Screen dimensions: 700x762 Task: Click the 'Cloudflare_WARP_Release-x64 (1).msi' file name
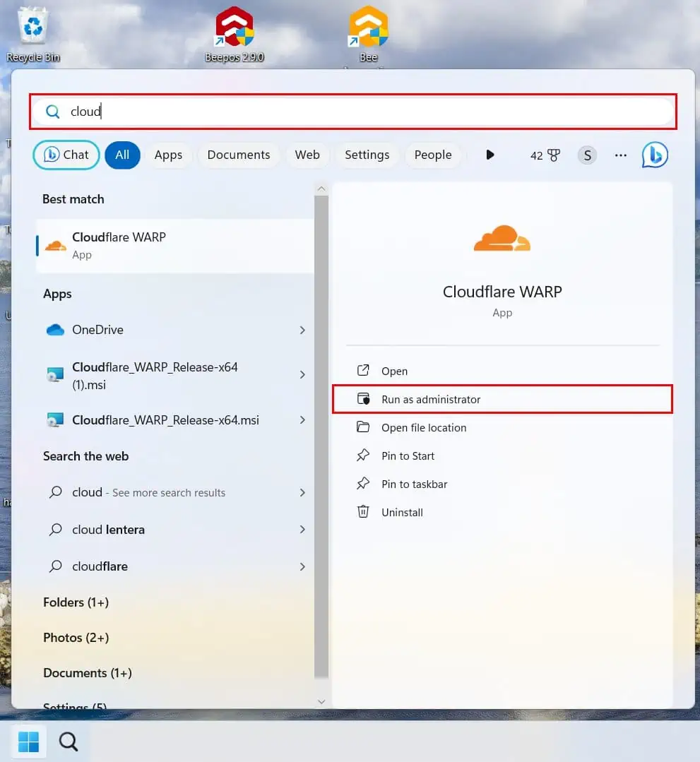[x=155, y=376]
